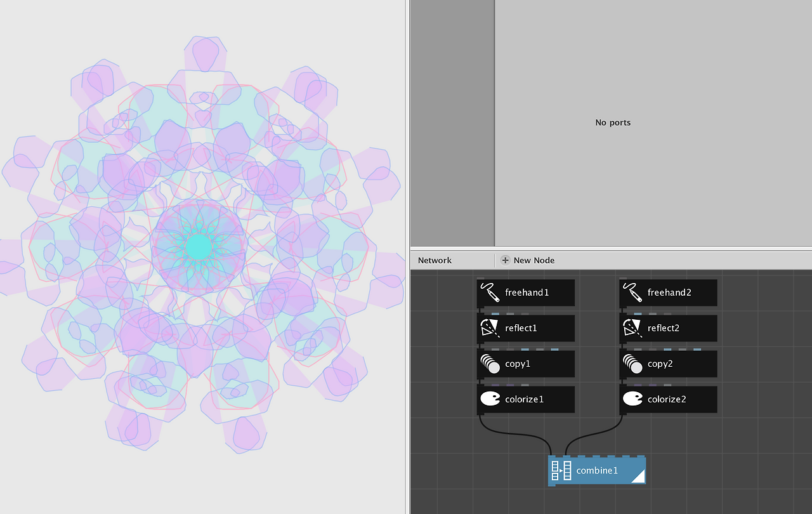Select the colorize2 node label

coord(667,399)
